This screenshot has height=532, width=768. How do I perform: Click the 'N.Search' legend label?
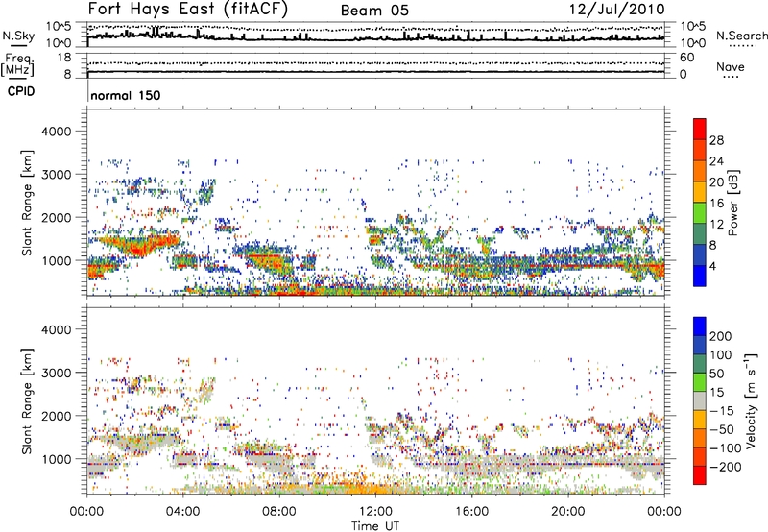[741, 36]
